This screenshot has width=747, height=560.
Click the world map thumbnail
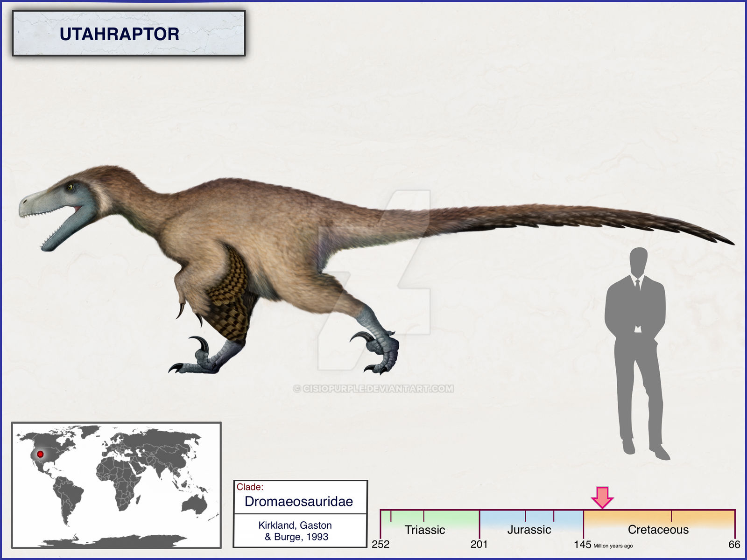[116, 485]
